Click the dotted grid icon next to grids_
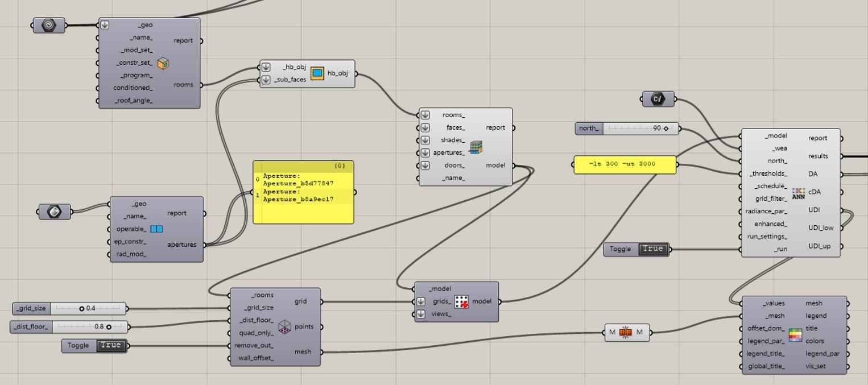 (461, 301)
